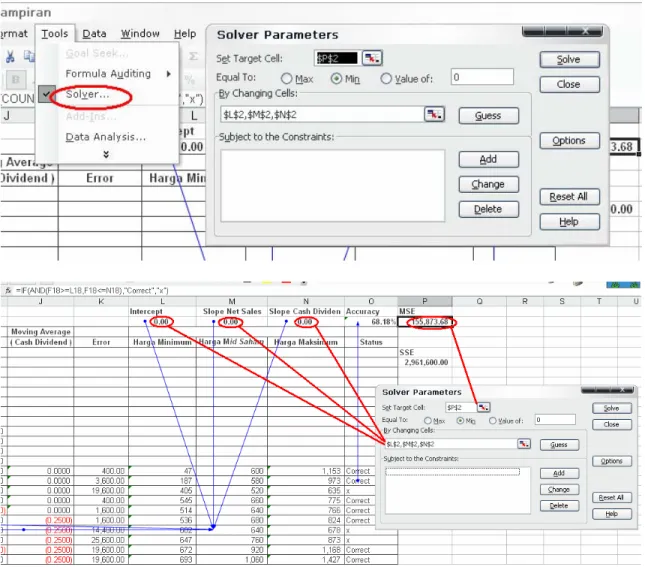Select Min radio button in upper Solver dialog
The height and width of the screenshot is (567, 645).
coord(336,78)
